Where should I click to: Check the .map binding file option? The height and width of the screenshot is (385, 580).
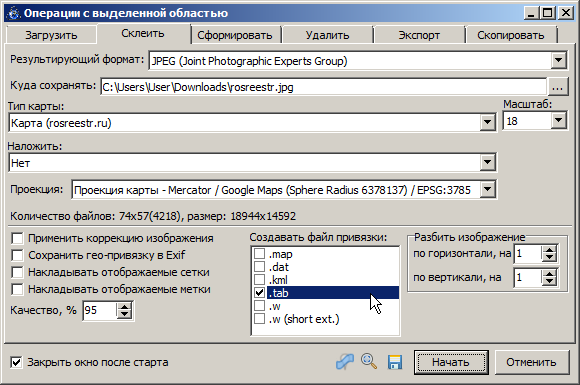coord(260,254)
